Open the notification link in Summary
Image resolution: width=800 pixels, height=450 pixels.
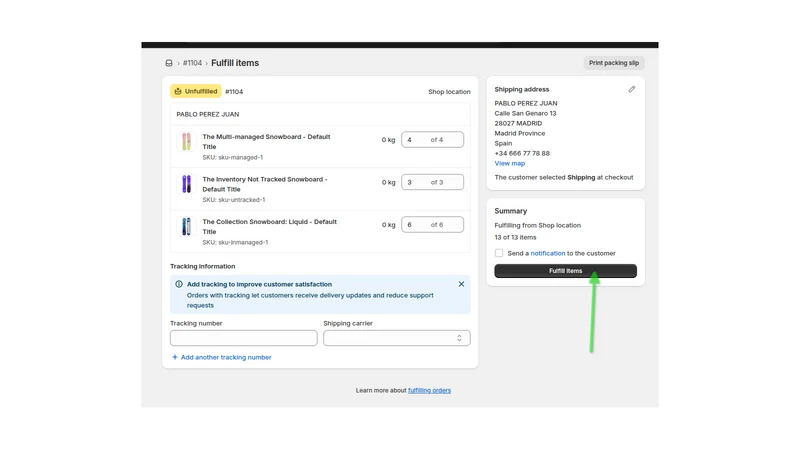547,253
